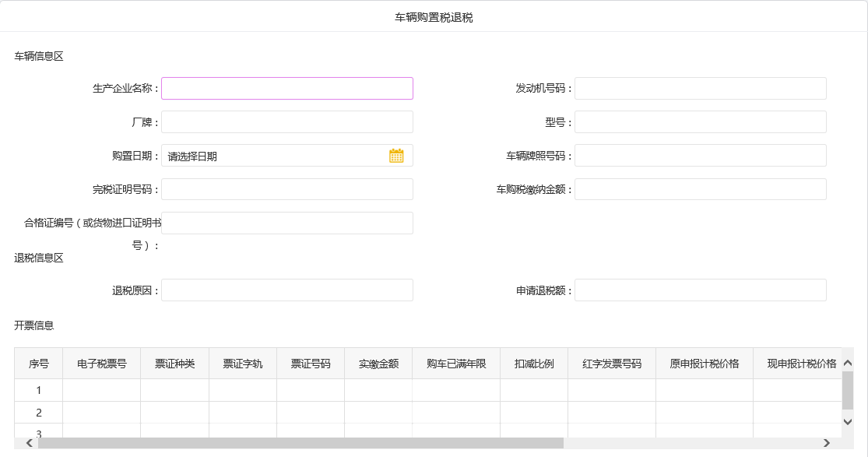Open the calendar icon for 购置日期
Viewport: 868px width, 457px height.
(x=396, y=156)
